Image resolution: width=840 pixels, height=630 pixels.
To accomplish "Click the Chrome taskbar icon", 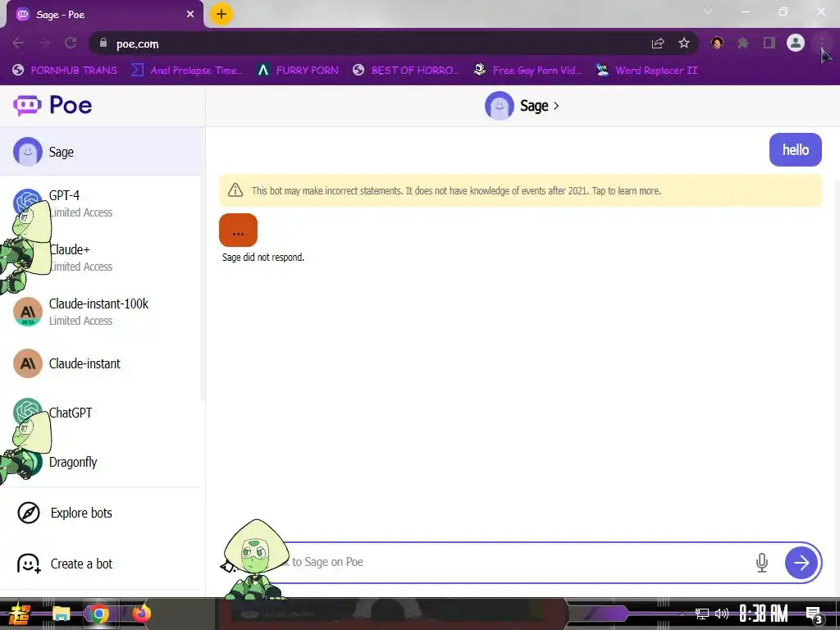I will pyautogui.click(x=98, y=614).
